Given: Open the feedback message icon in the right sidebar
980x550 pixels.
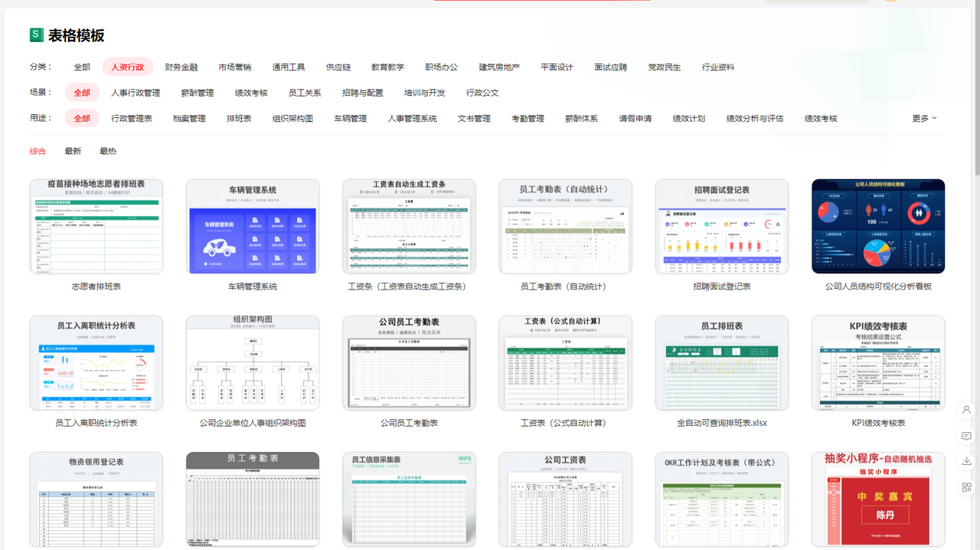Looking at the screenshot, I should coord(966,436).
